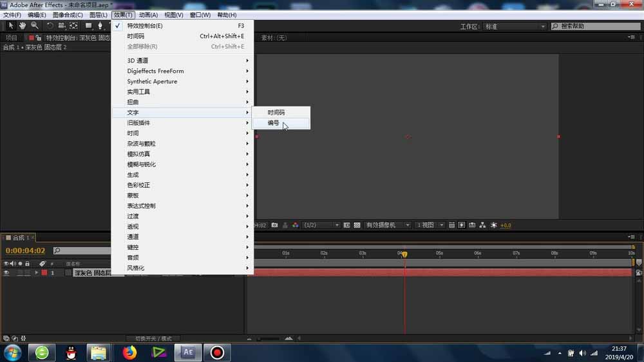Click the 0:00:04:02 timecode display
644x362 pixels.
26,251
